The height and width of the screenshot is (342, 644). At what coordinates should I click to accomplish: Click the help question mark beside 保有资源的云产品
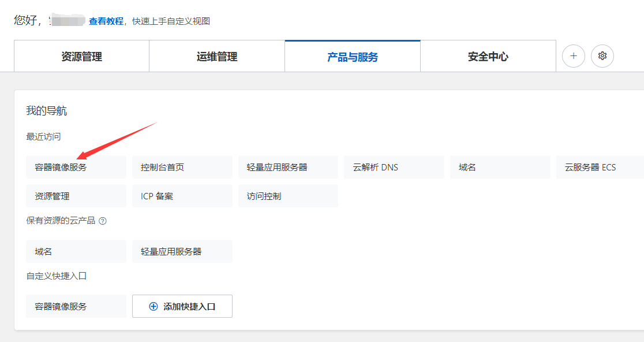[103, 221]
